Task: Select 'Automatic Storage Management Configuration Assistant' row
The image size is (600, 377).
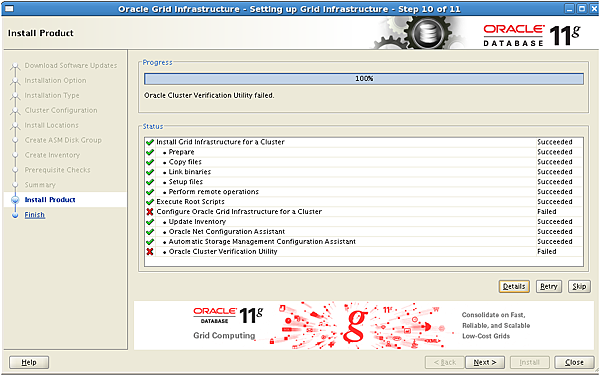Action: click(262, 242)
